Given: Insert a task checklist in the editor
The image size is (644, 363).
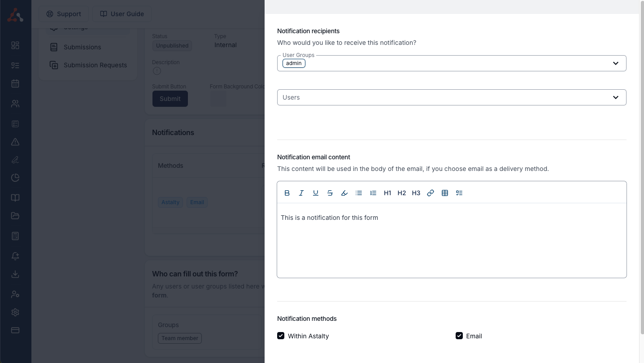Looking at the screenshot, I should click(x=459, y=193).
